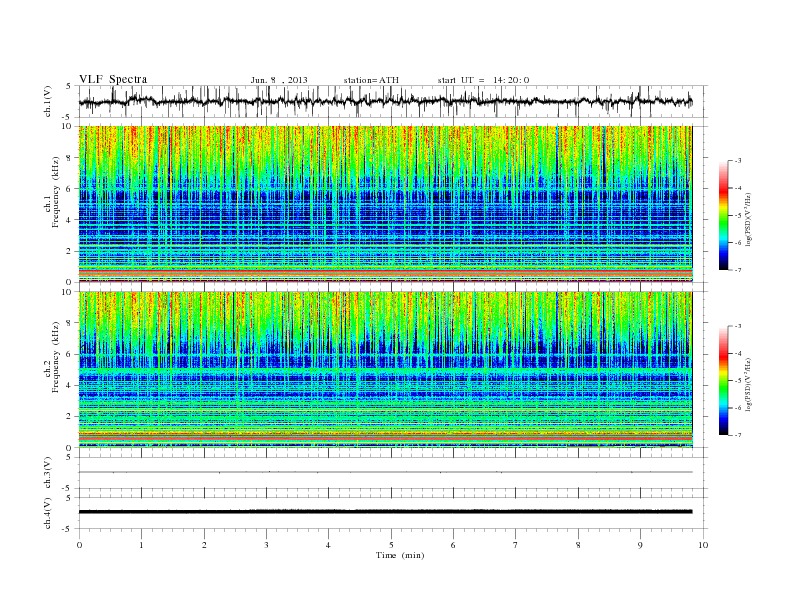Click the ch.4 thick black trace
The image size is (792, 612).
coord(385,512)
